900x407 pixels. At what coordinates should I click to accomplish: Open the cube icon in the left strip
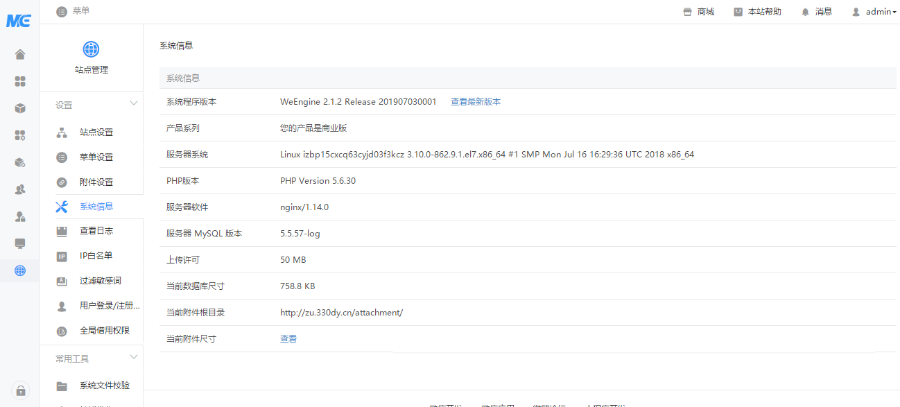click(20, 108)
